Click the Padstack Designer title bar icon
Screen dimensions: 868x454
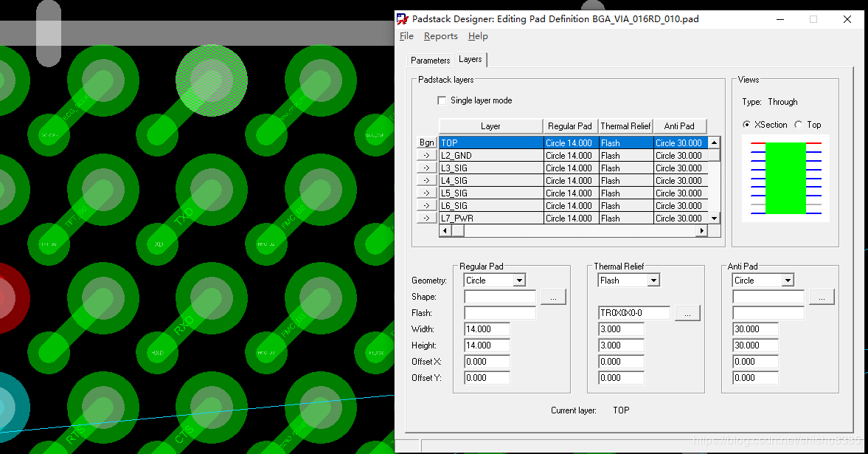[402, 19]
